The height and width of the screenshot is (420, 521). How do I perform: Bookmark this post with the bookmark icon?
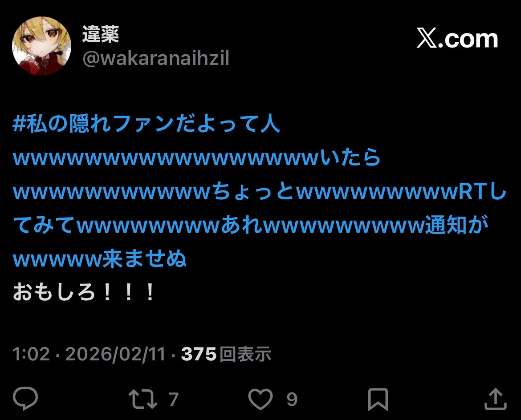(x=378, y=399)
